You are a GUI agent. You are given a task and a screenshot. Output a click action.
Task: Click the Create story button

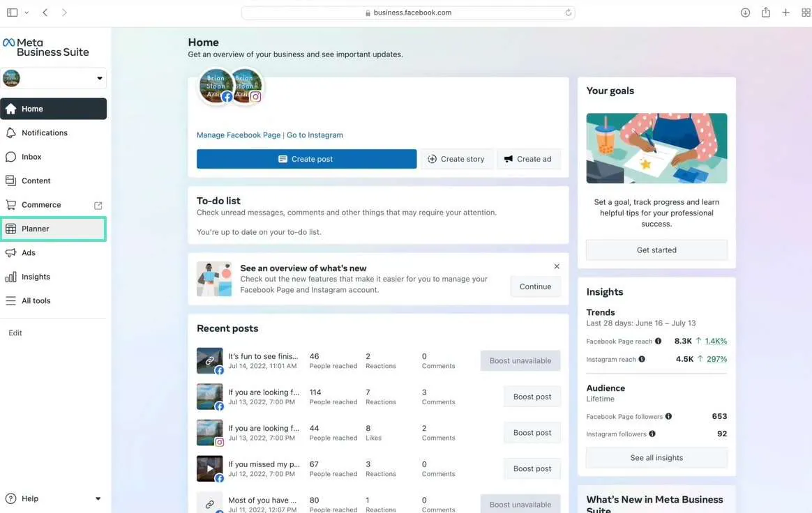(456, 159)
